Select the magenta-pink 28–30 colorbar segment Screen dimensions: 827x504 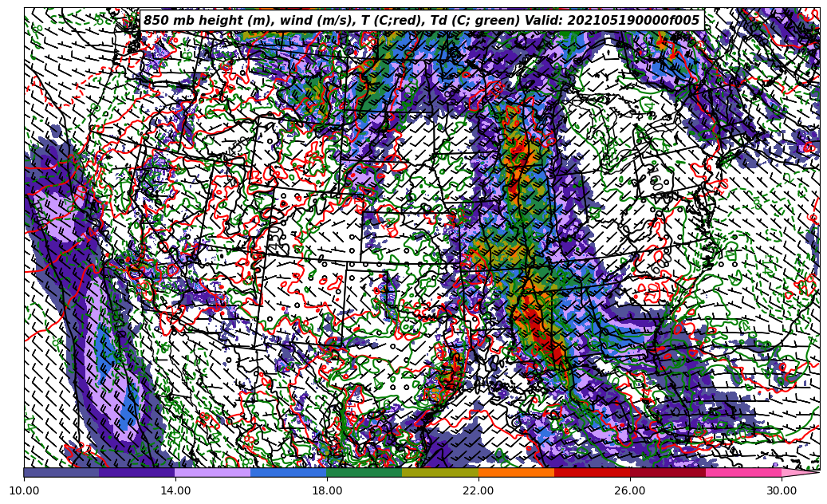[x=744, y=472]
